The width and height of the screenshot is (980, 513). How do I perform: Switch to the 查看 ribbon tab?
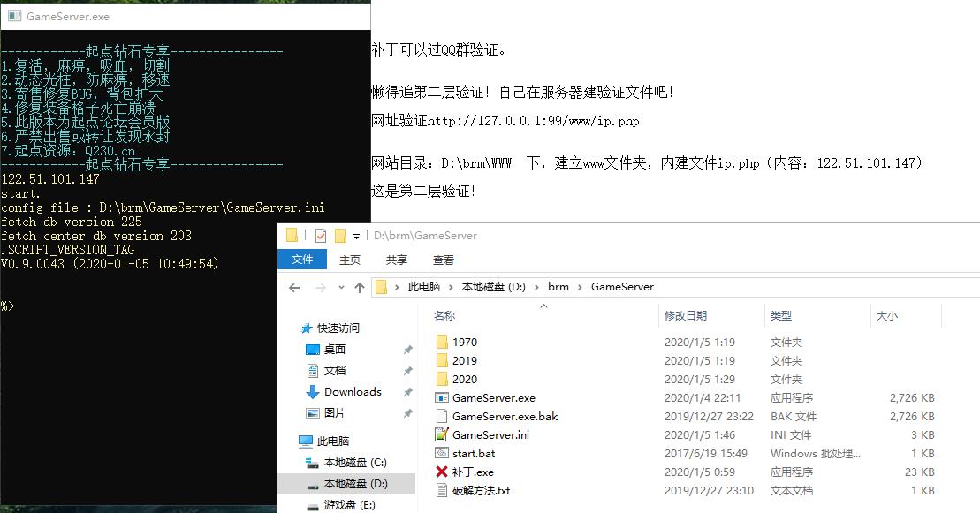(444, 260)
